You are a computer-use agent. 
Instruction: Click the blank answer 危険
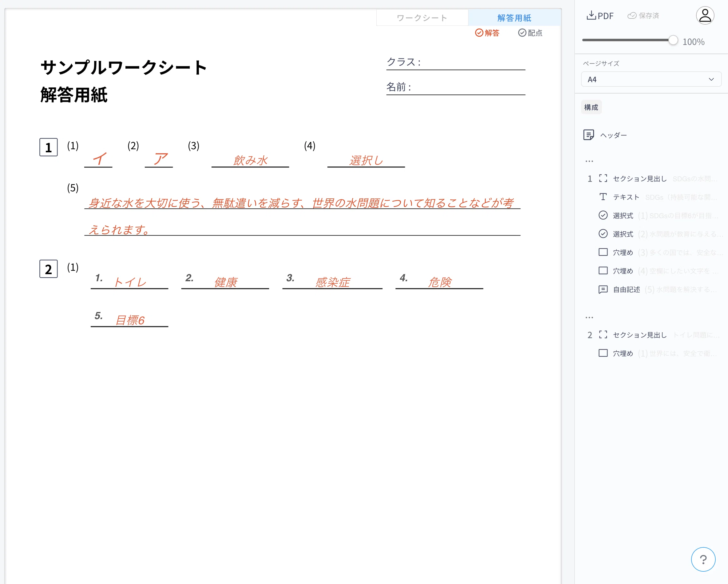pos(439,282)
